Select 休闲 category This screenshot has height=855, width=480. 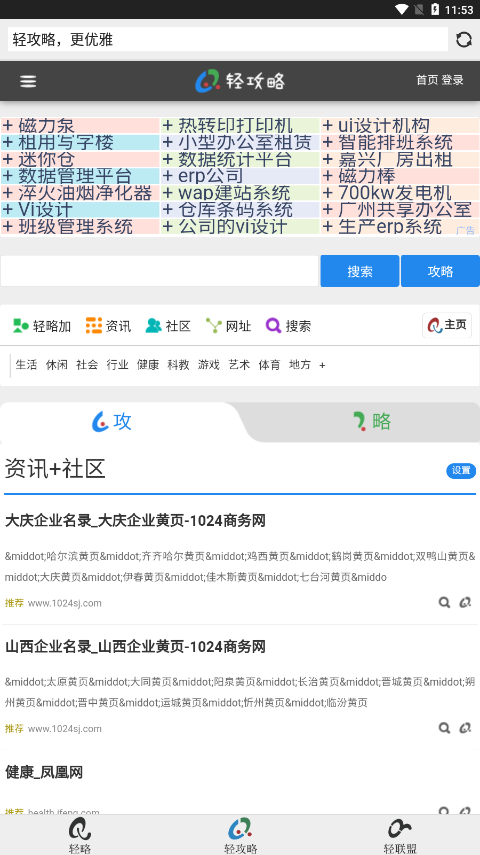point(57,365)
